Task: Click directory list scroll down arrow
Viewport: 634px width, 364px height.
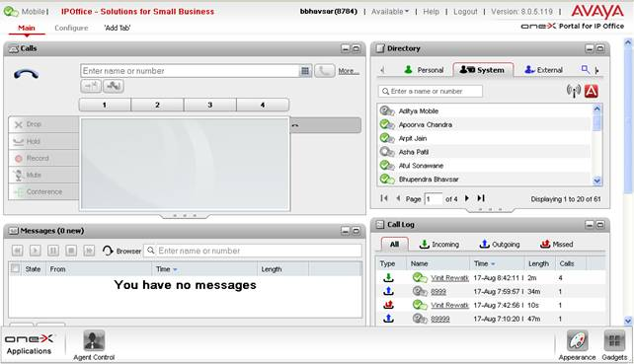Action: (x=597, y=181)
